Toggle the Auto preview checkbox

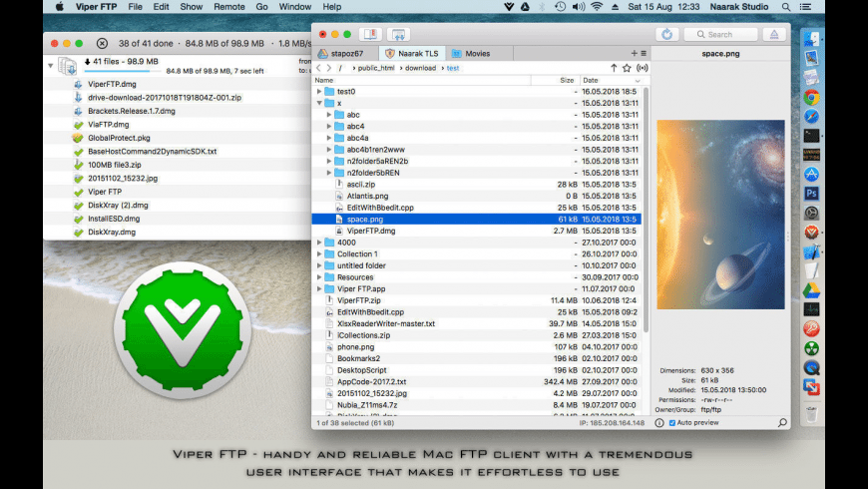pyautogui.click(x=672, y=423)
